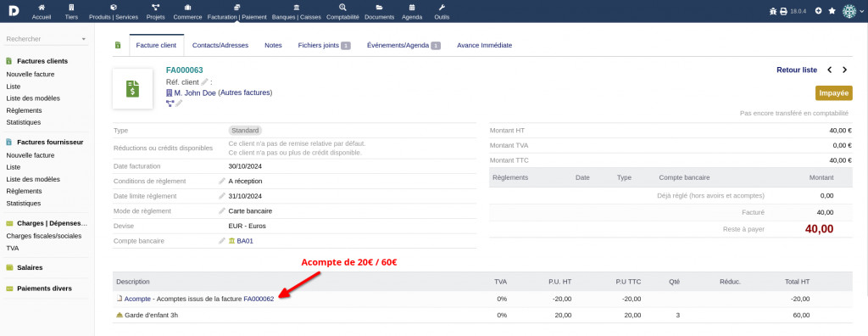Open Banques | Caisses menu
The width and height of the screenshot is (868, 336).
[296, 12]
